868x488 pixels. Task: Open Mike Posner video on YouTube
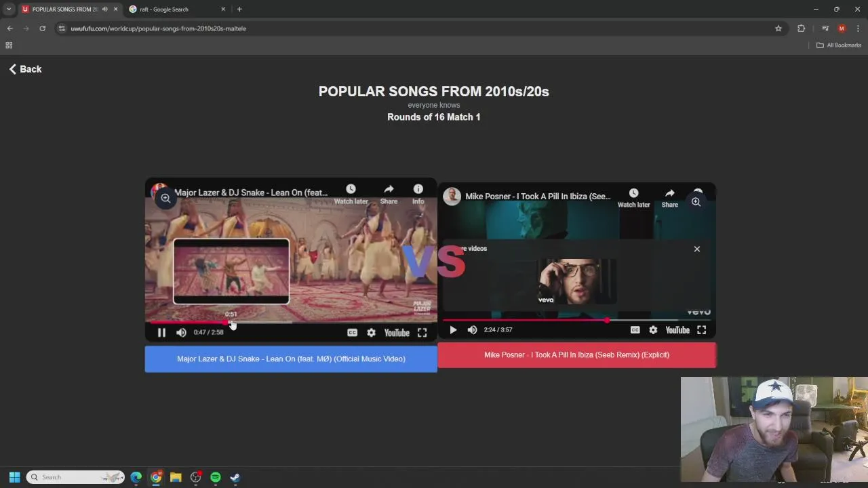677,330
